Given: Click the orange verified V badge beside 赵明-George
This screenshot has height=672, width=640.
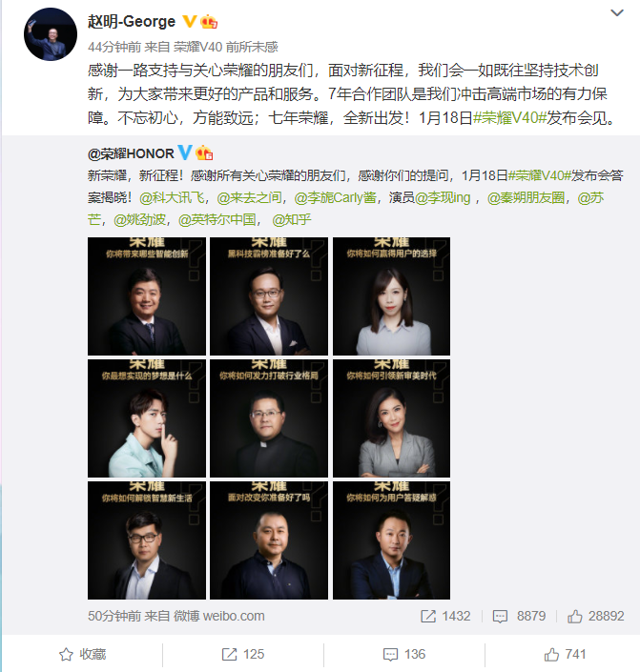Looking at the screenshot, I should [x=189, y=21].
